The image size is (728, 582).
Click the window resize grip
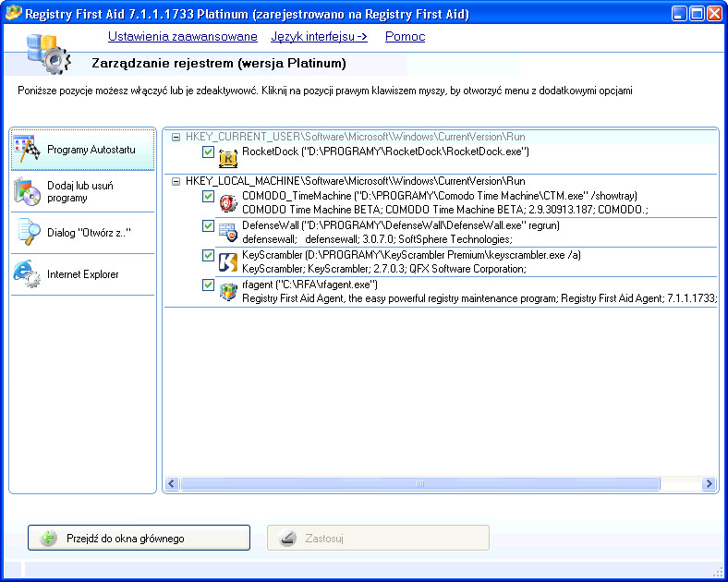(x=717, y=571)
